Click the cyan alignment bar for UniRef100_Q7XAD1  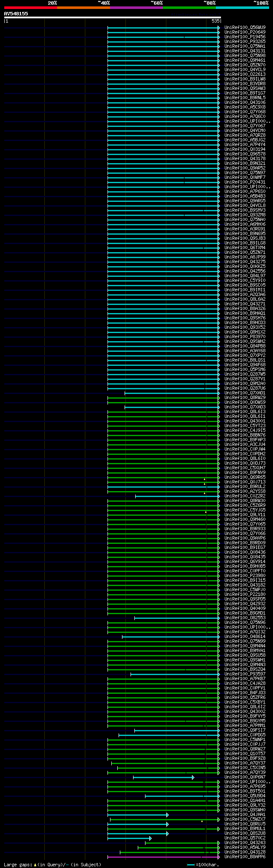coord(172,393)
